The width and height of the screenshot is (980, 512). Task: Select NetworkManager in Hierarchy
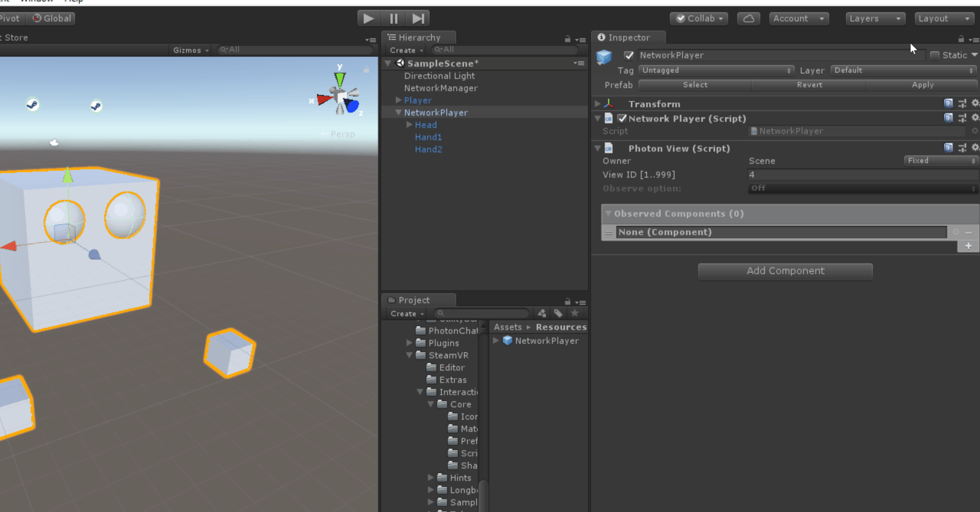pos(441,88)
